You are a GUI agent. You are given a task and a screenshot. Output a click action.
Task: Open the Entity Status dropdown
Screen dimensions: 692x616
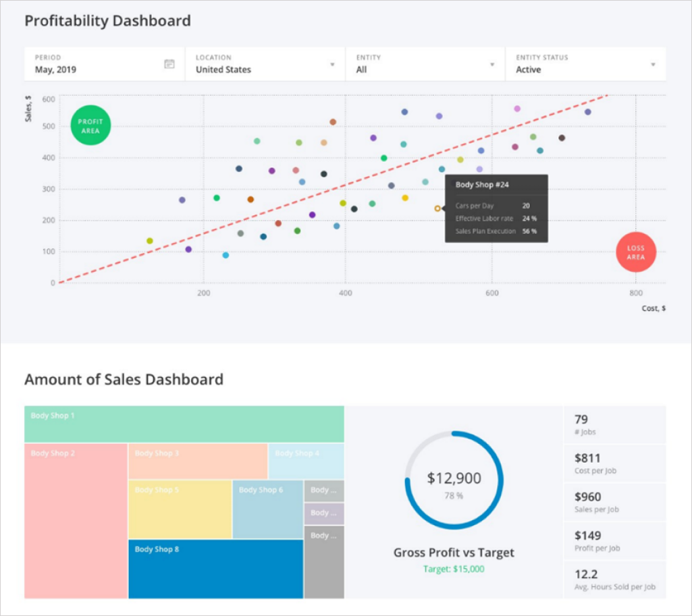tap(585, 64)
